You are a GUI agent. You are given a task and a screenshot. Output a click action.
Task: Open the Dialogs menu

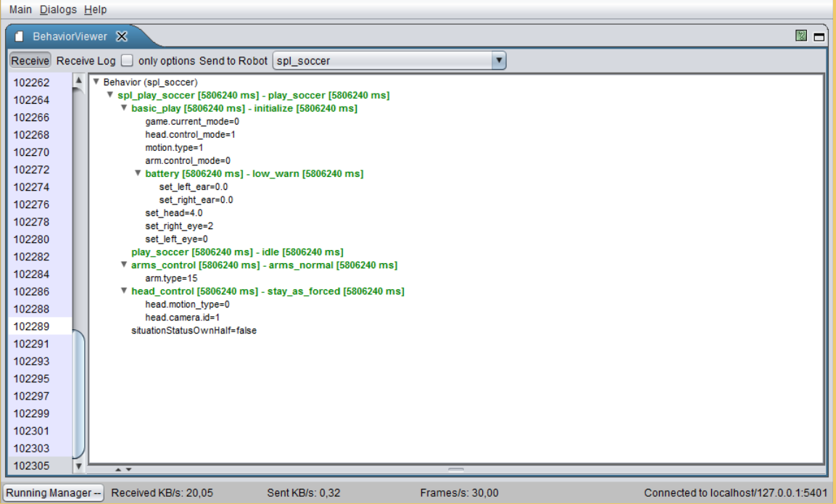58,9
